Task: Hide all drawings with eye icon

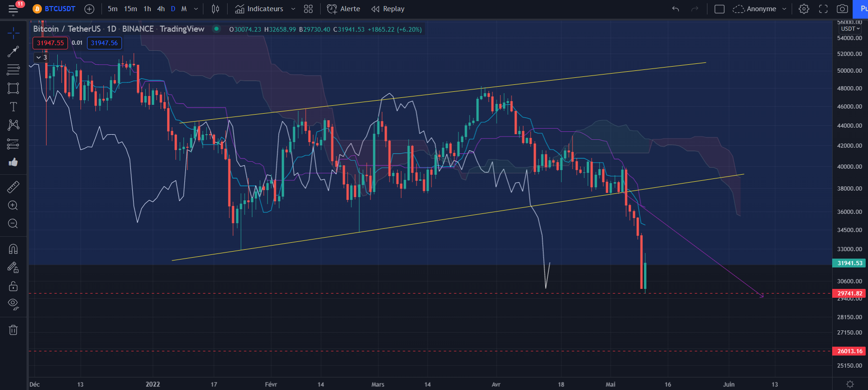Action: (x=13, y=304)
